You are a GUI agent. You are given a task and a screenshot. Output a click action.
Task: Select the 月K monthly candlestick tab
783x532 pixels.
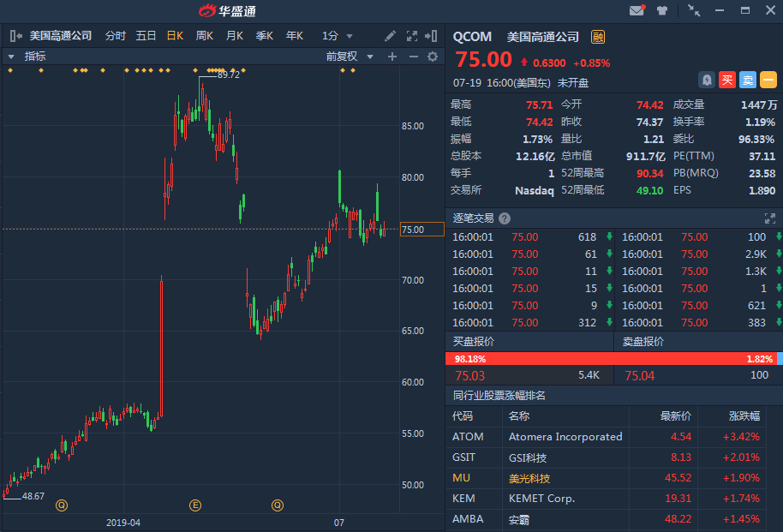(x=235, y=36)
